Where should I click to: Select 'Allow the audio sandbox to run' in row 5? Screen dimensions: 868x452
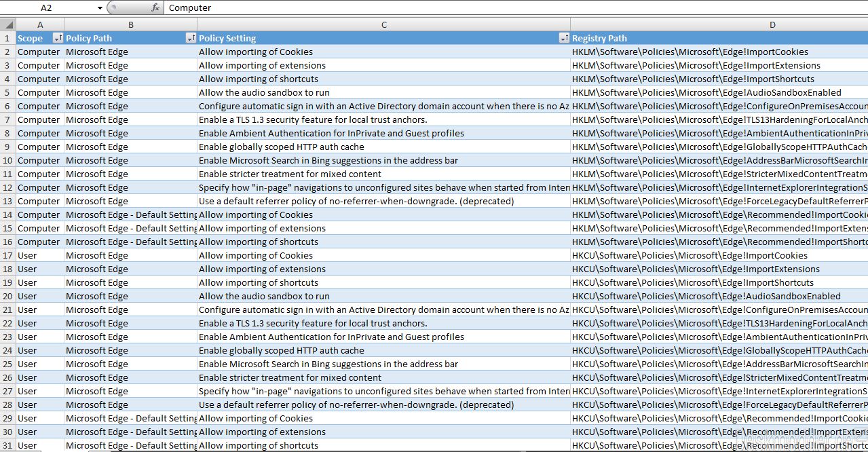coord(384,92)
